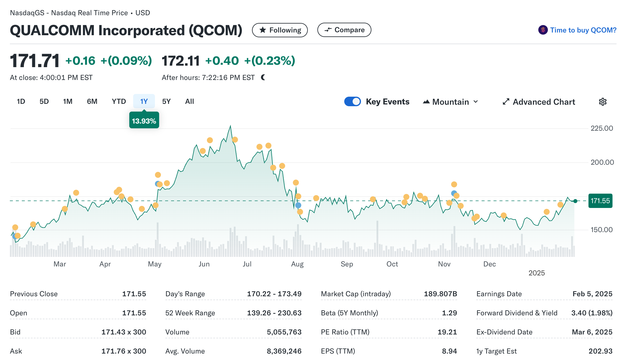
Task: Toggle the Key Events switch off
Action: click(x=352, y=102)
